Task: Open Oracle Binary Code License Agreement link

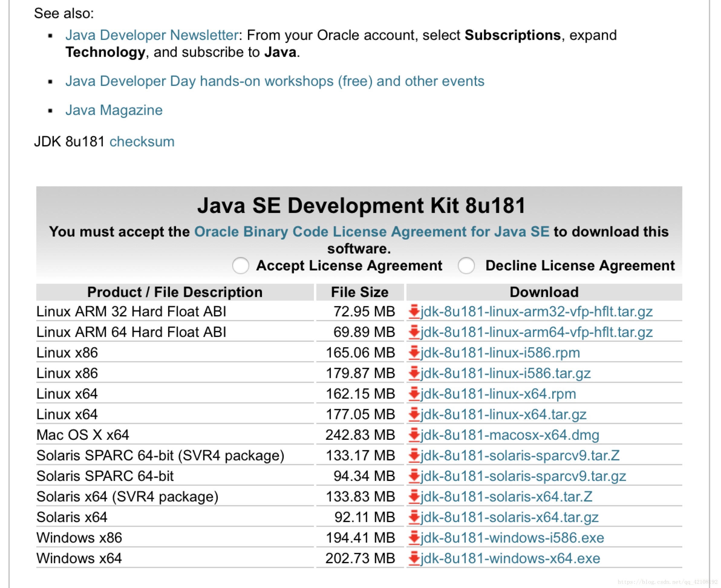Action: 371,232
